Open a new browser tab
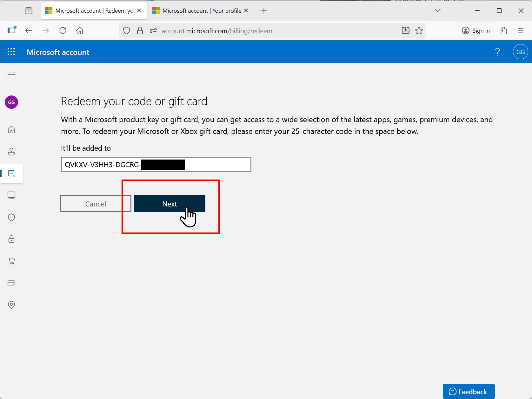The image size is (532, 399). [264, 11]
